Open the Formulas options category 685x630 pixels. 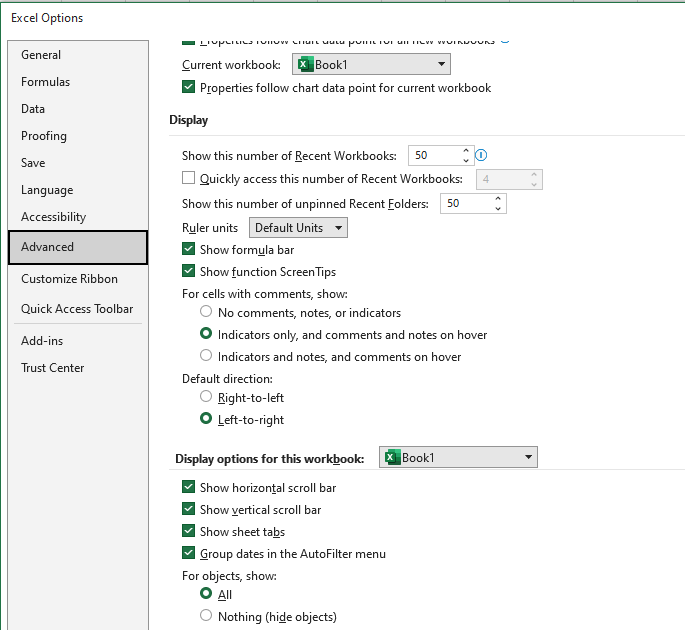point(78,82)
